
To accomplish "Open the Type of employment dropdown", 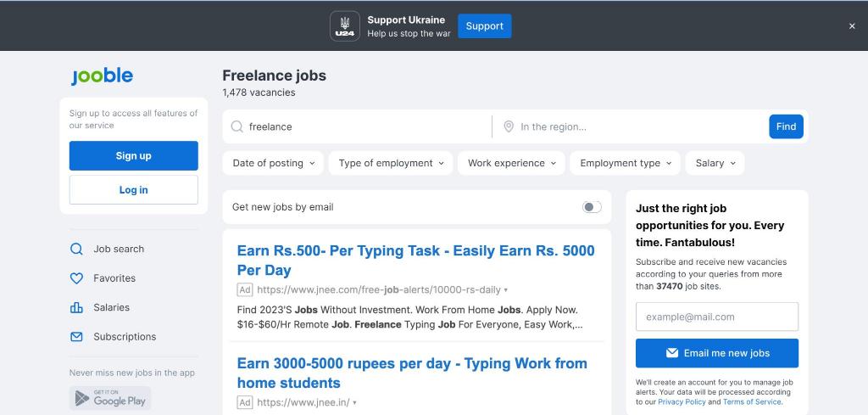I will (391, 163).
